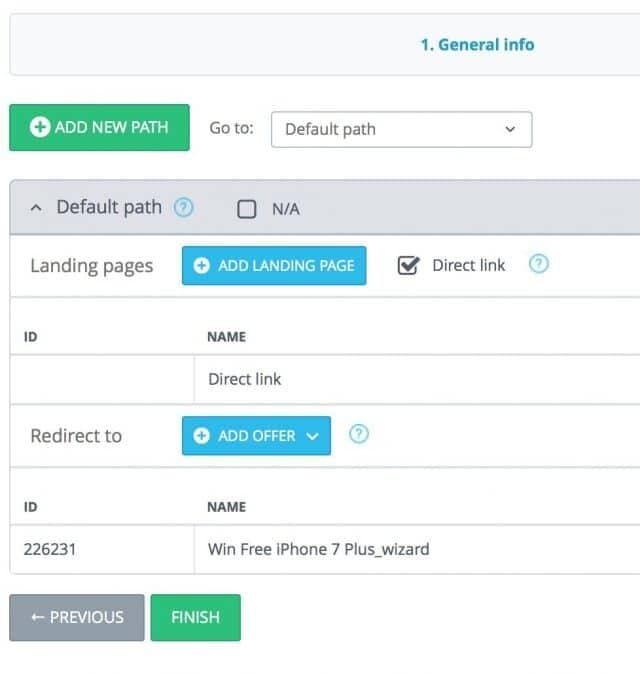640x674 pixels.
Task: Click help icon next to Default path
Action: [x=183, y=208]
